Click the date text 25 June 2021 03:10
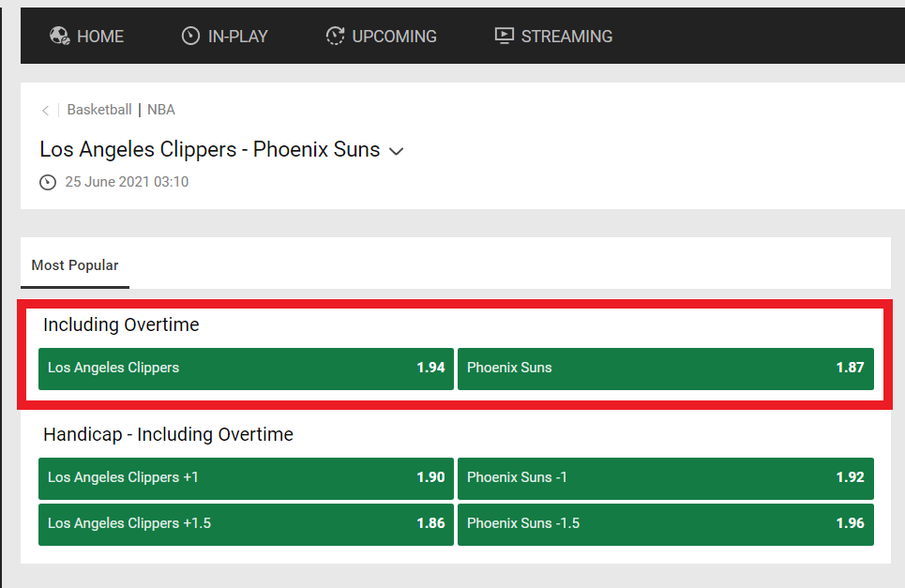This screenshot has height=588, width=905. coord(127,182)
